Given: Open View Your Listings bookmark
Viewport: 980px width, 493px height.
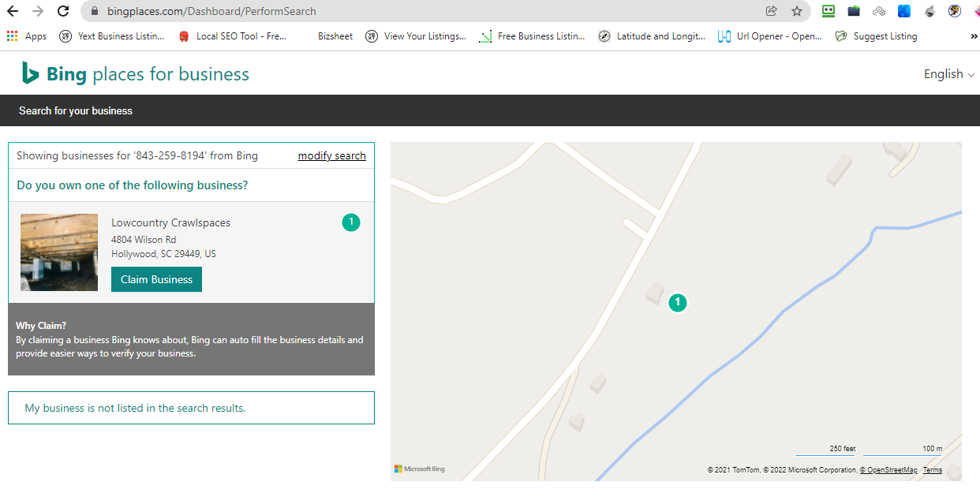Looking at the screenshot, I should click(416, 36).
